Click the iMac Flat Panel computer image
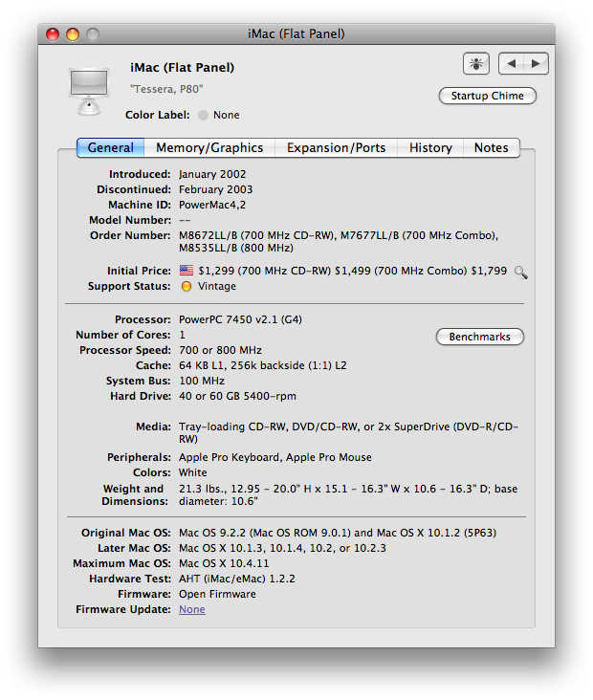Viewport: 593px width, 700px height. 89,92
